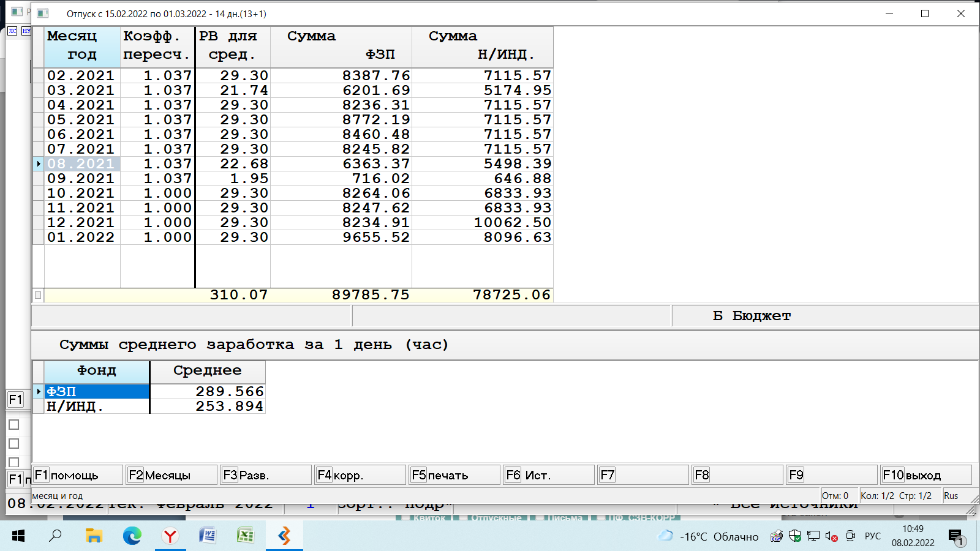Click the highlighted 08.2021 cell
The width and height of the screenshot is (980, 551).
coord(81,163)
